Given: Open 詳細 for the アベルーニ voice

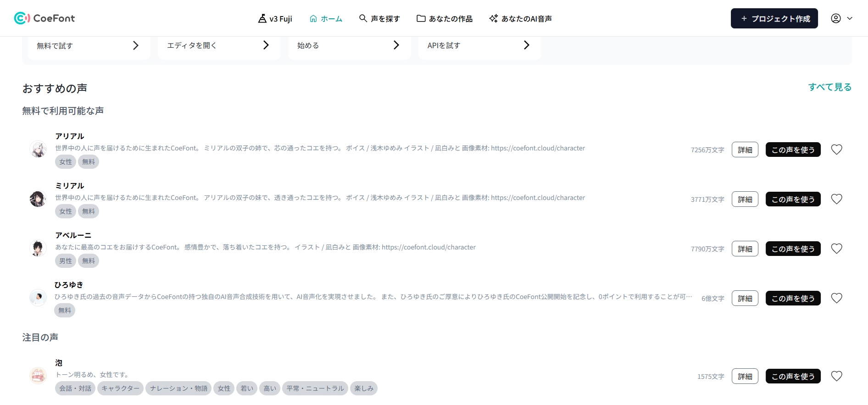Looking at the screenshot, I should click(745, 249).
